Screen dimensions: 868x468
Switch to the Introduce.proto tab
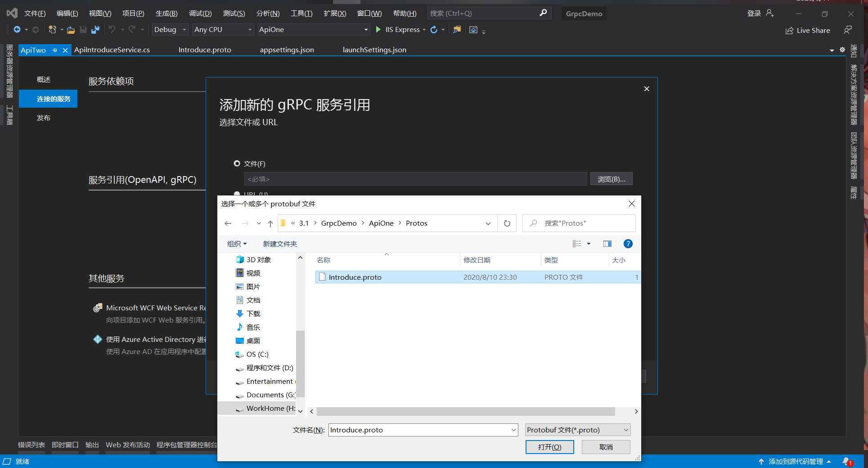coord(205,50)
